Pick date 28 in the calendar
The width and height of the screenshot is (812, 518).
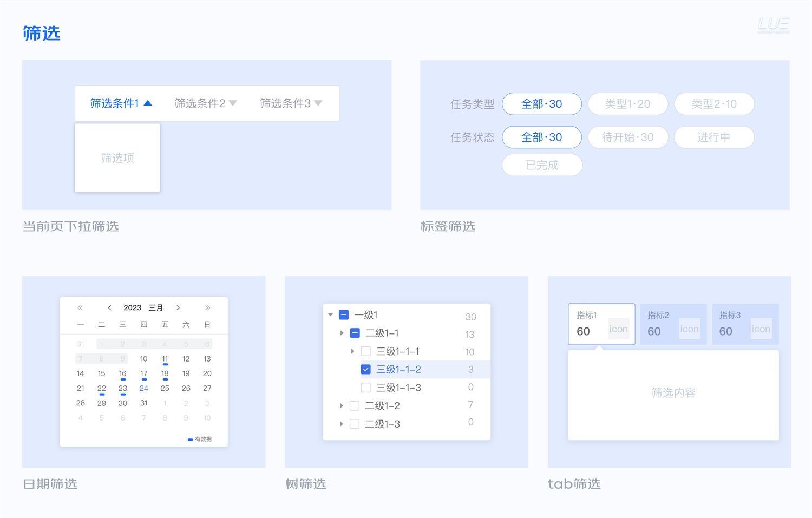[x=81, y=403]
